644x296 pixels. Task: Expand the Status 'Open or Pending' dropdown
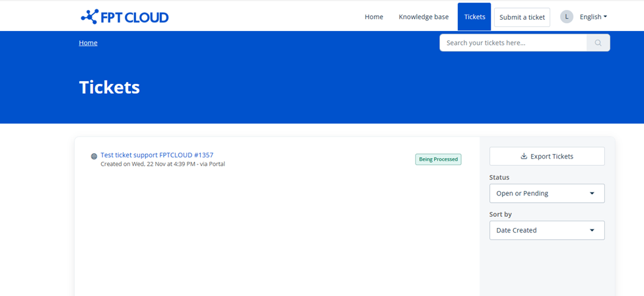546,194
